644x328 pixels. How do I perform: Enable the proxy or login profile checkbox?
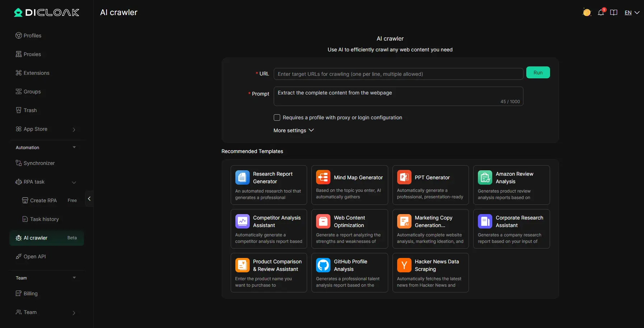277,117
